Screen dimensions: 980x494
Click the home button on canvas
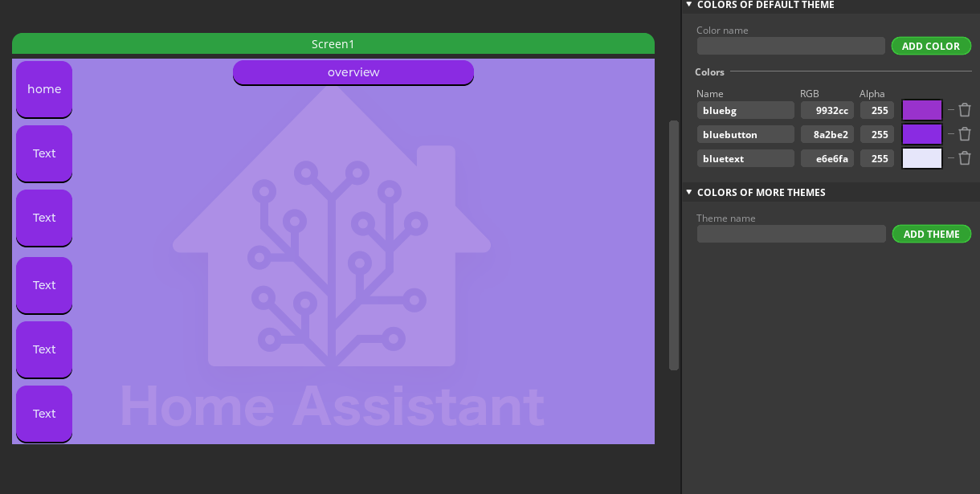[x=44, y=89]
